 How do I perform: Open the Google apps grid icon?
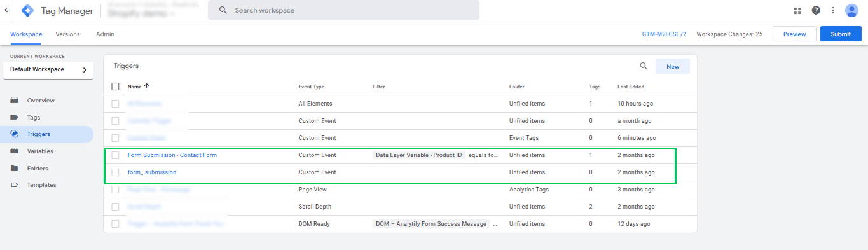pos(797,10)
